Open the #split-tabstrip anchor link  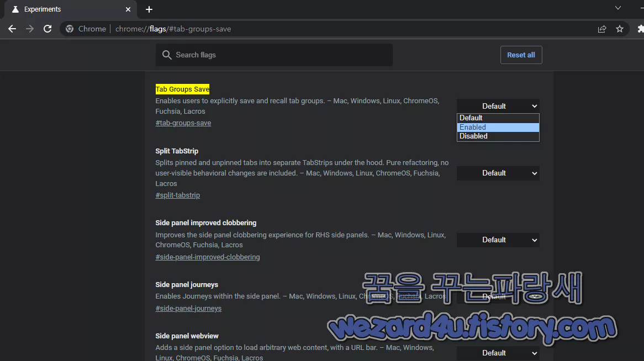(x=177, y=195)
